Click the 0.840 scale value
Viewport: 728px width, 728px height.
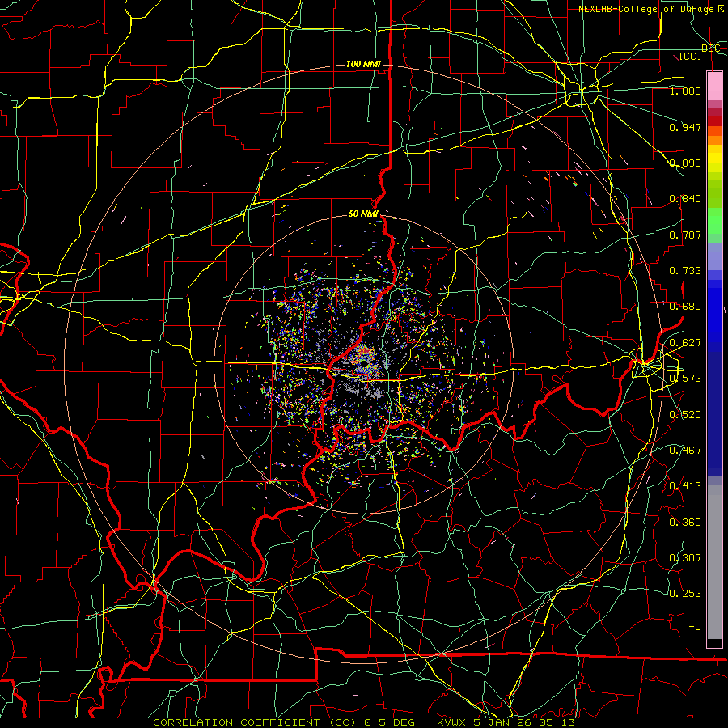point(685,199)
